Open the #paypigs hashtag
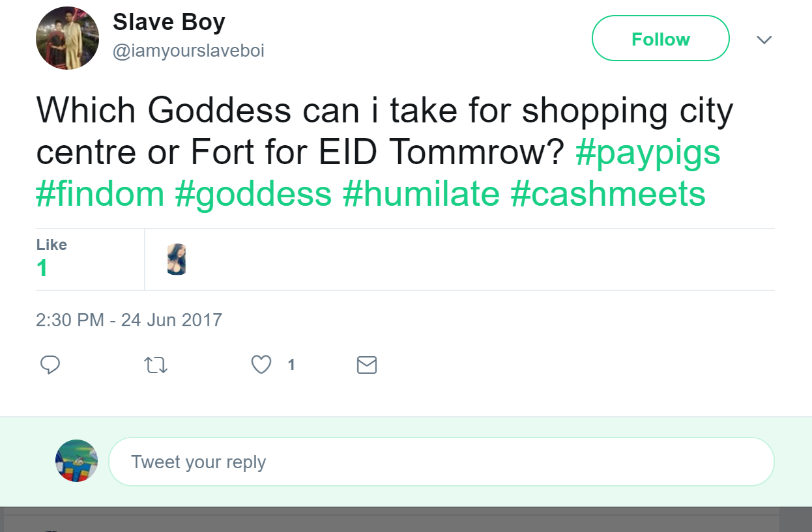Viewport: 812px width, 532px height. (x=648, y=152)
